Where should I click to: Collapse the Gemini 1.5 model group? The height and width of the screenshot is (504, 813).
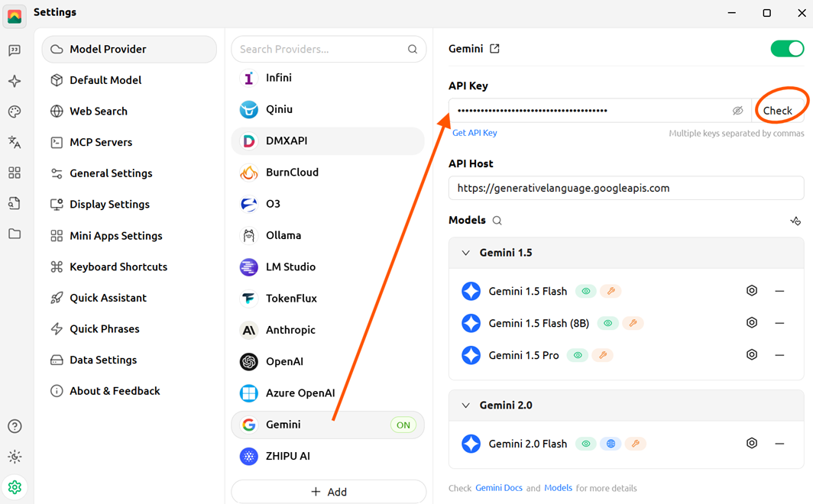[465, 253]
